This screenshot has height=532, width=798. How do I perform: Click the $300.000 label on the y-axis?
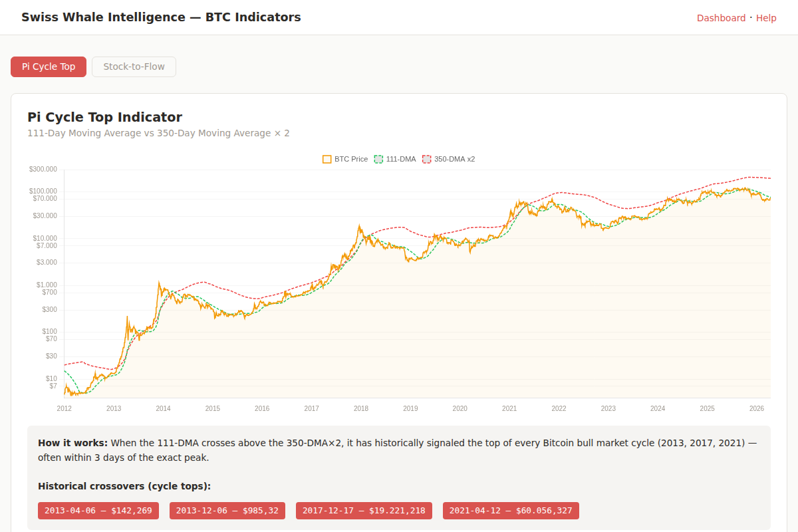pyautogui.click(x=43, y=169)
